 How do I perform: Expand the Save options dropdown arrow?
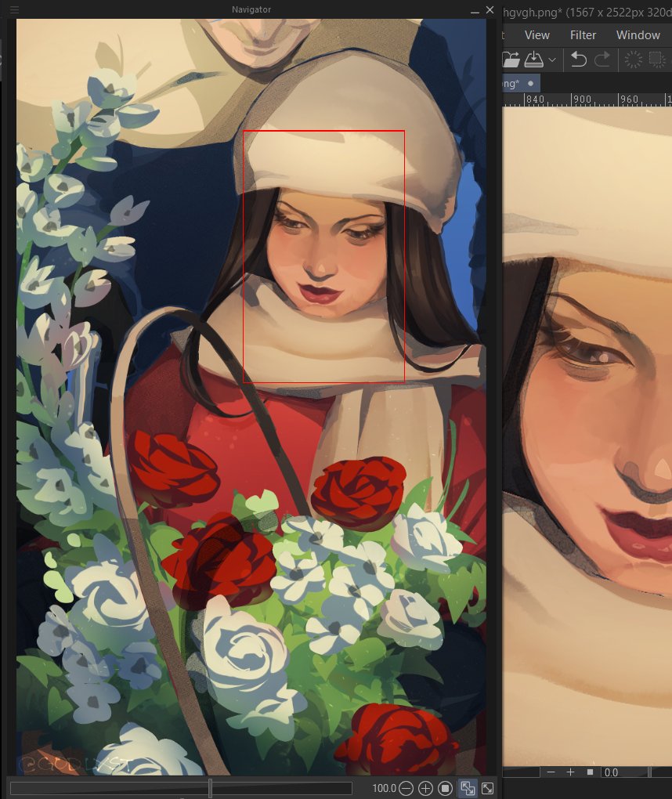[x=552, y=60]
